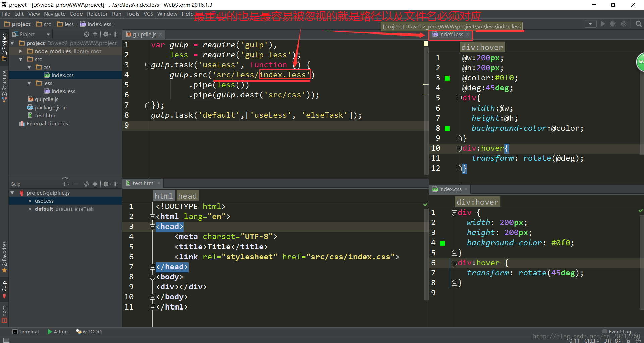Image resolution: width=644 pixels, height=343 pixels.
Task: Select package.json in the project tree
Action: tap(51, 107)
